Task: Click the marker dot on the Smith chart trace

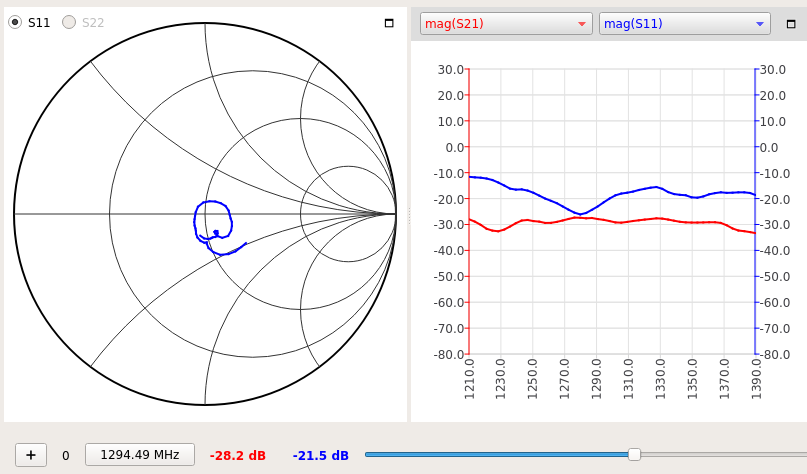Action: (216, 233)
